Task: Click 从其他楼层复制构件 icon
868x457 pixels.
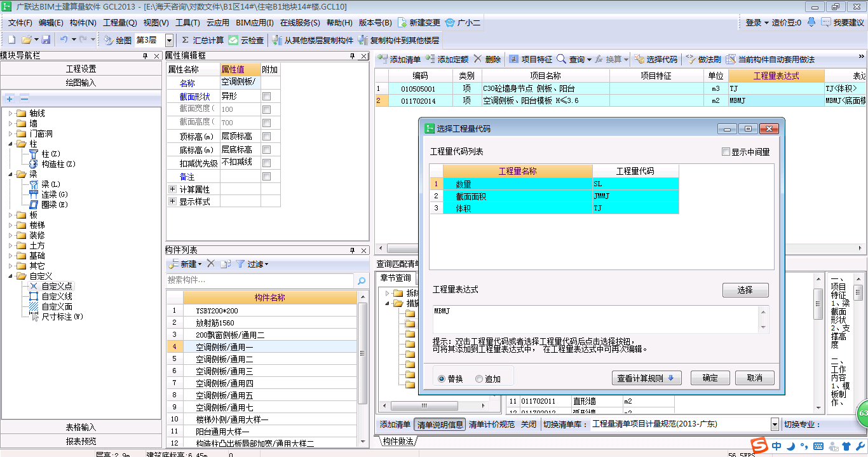Action: click(277, 40)
